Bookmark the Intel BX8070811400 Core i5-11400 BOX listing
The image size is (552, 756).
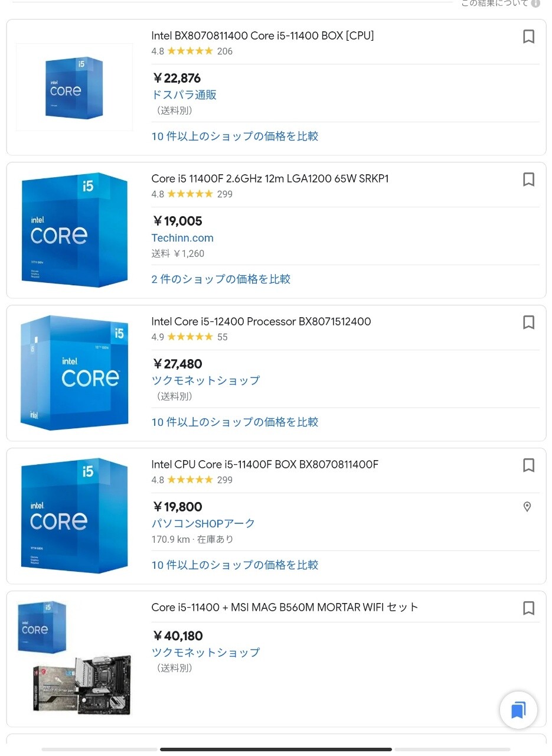[528, 37]
